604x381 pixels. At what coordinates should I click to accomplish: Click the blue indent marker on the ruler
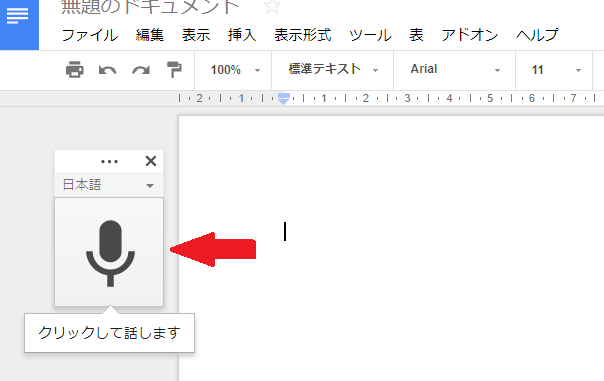tap(284, 99)
